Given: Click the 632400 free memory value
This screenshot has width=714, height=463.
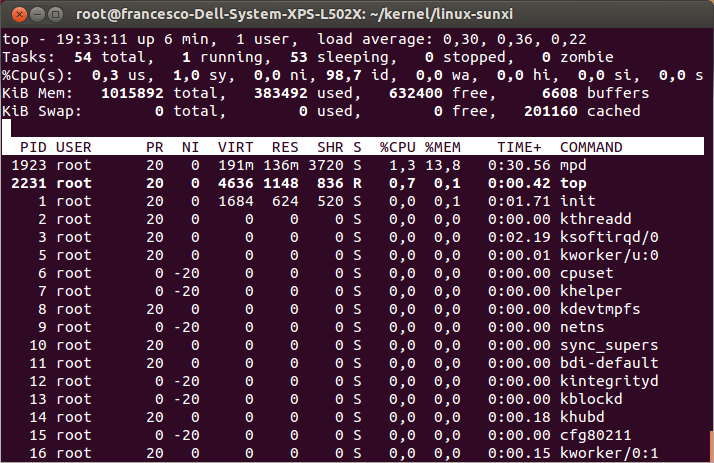Looking at the screenshot, I should (x=416, y=93).
